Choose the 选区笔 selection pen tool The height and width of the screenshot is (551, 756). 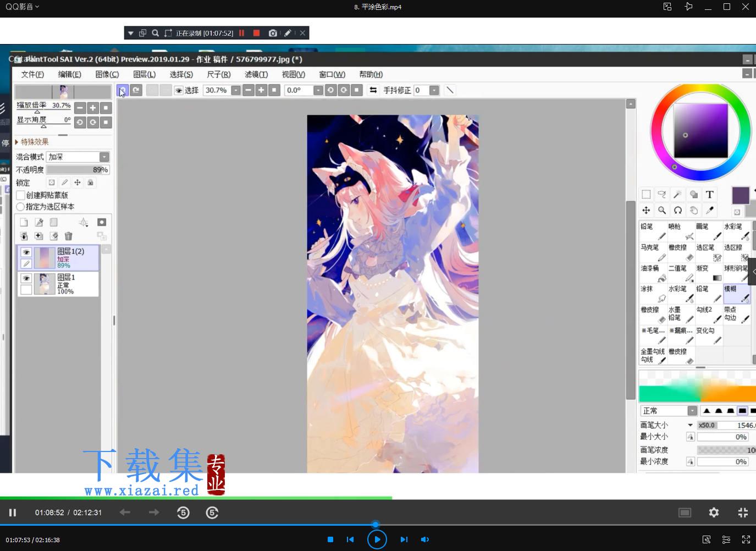click(709, 252)
